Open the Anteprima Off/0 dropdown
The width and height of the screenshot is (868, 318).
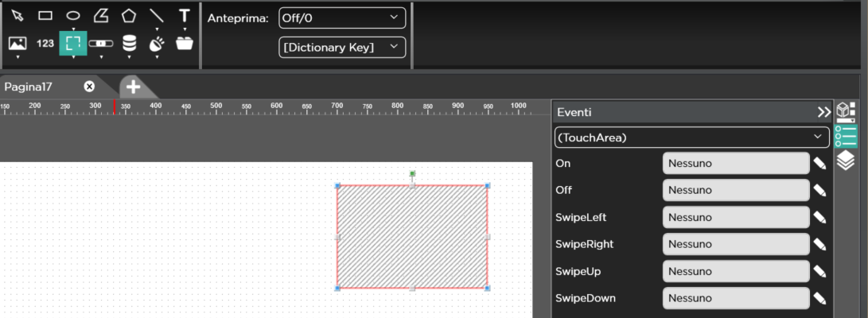tap(342, 17)
